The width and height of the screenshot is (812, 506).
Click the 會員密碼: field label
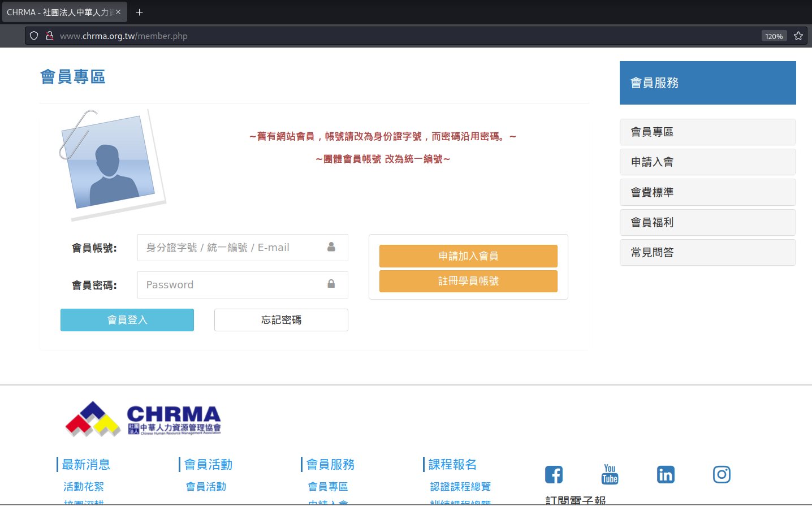[x=94, y=285]
